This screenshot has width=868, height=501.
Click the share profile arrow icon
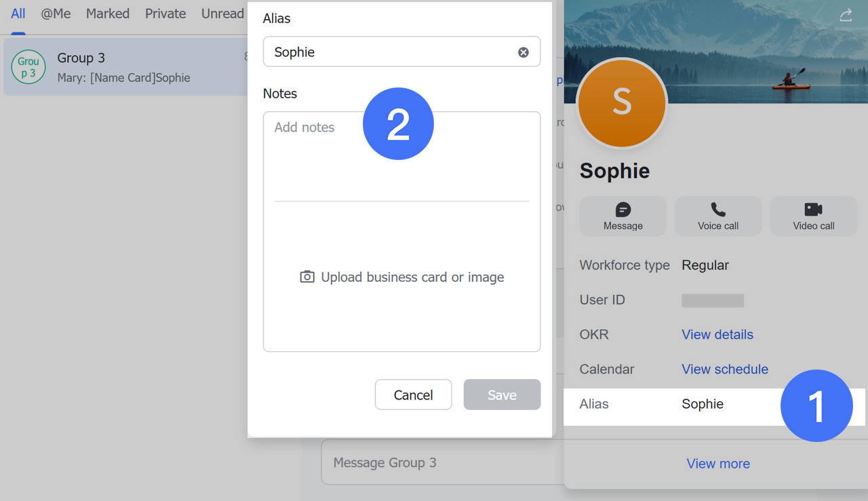[846, 14]
